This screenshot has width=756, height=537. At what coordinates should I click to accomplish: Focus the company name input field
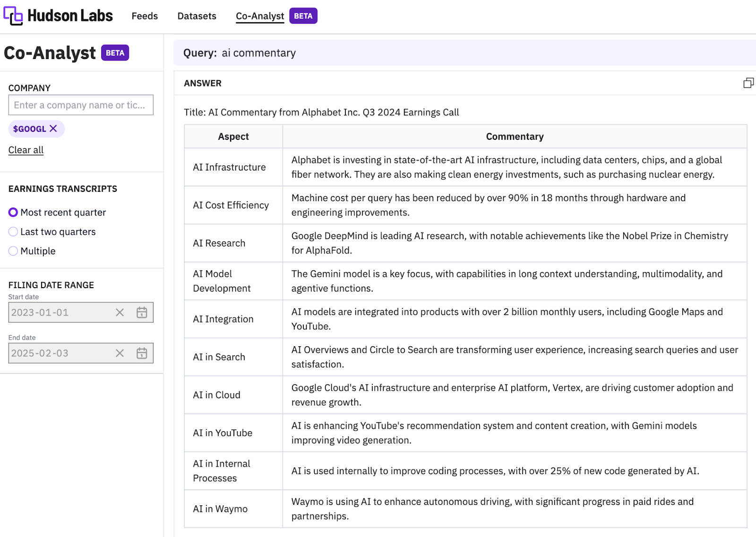[80, 105]
